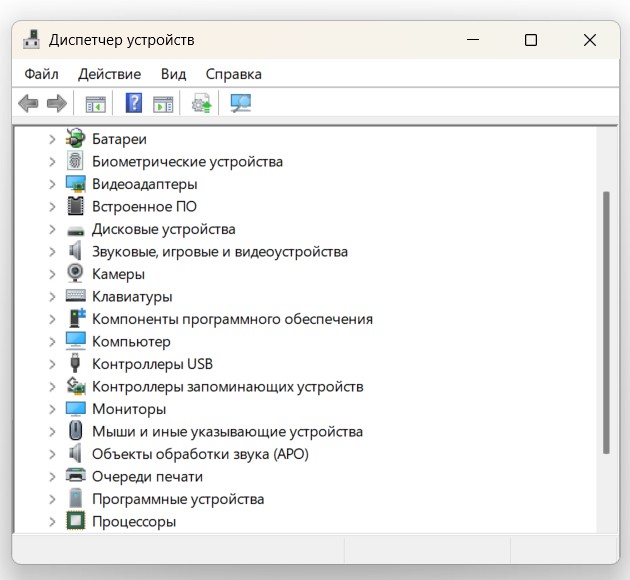Expand the Мониторы node
This screenshot has height=580, width=630.
[52, 409]
